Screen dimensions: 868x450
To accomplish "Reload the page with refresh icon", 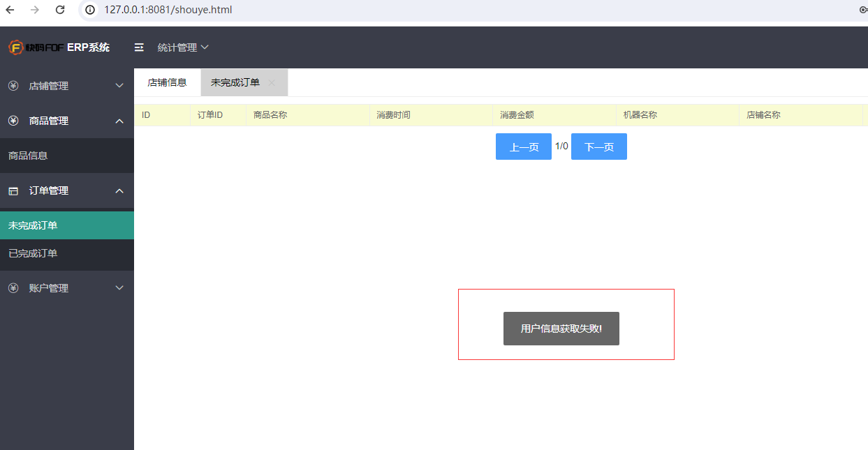I will [x=60, y=10].
